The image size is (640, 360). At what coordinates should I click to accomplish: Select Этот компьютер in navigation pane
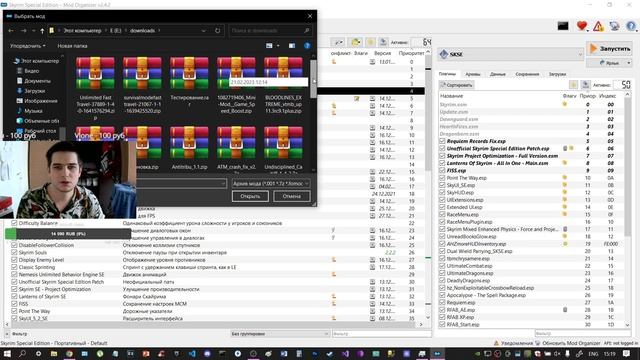pos(36,61)
